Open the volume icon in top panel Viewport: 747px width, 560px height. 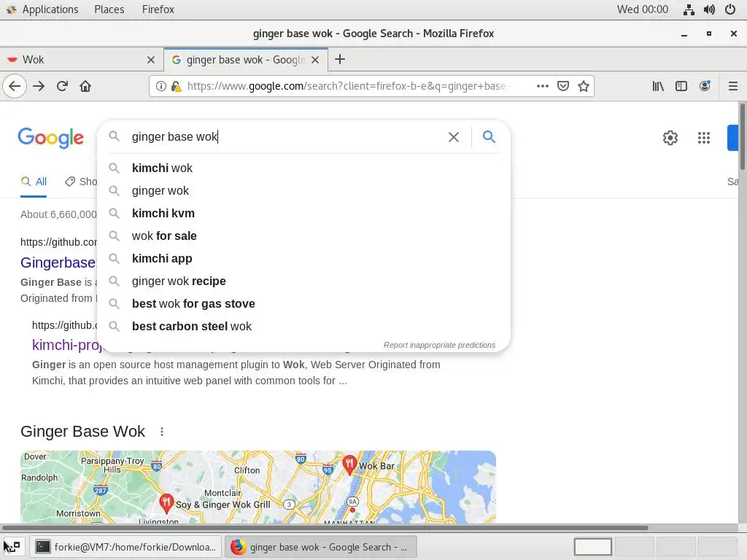click(709, 9)
